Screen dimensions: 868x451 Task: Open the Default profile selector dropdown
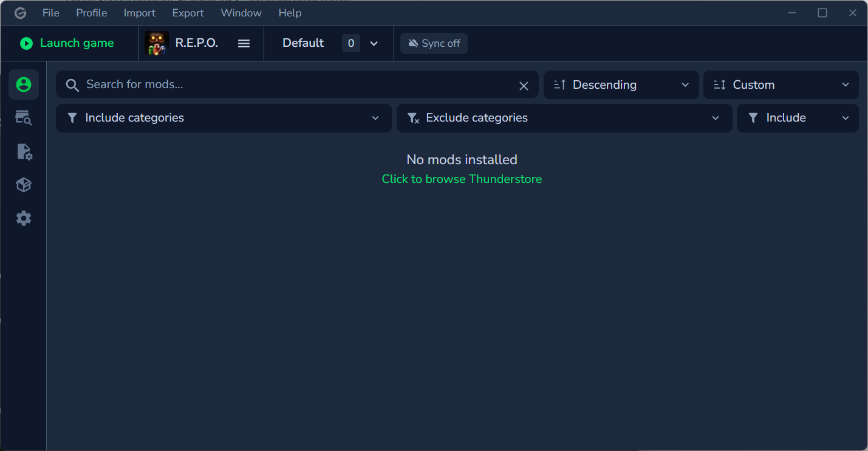pyautogui.click(x=329, y=43)
